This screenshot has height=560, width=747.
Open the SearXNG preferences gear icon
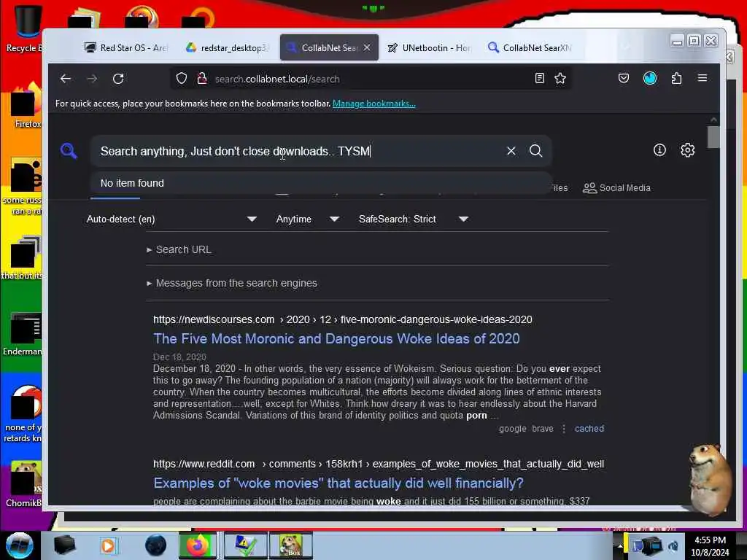687,150
